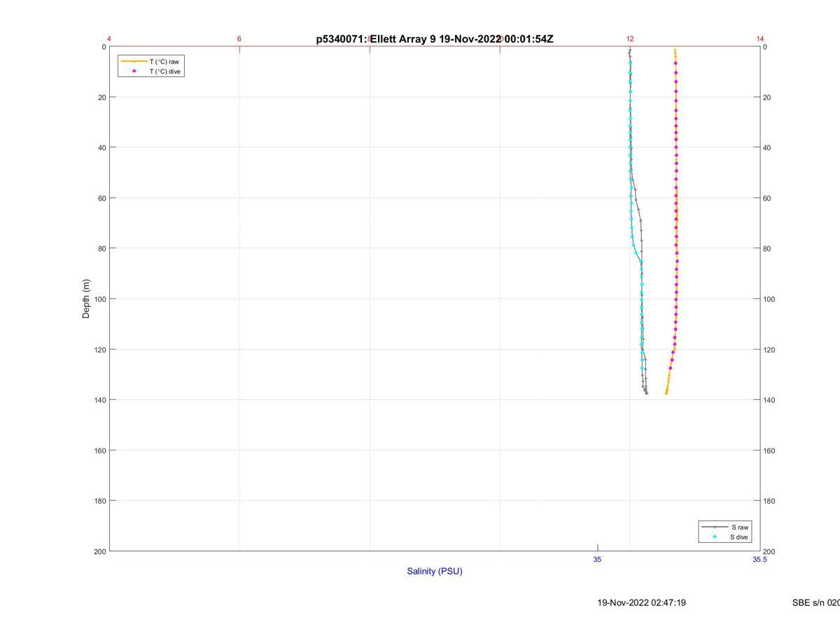Click left depth axis label '200'
The width and height of the screenshot is (840, 620).
point(100,551)
